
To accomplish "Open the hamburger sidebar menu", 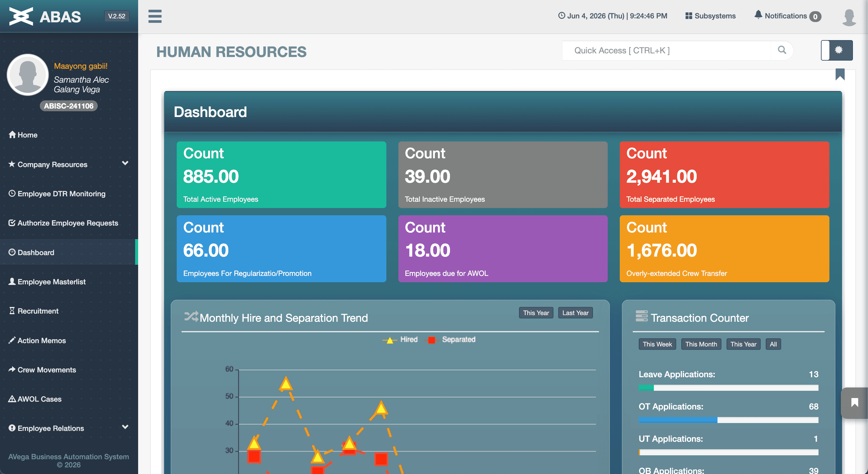I will tap(155, 16).
